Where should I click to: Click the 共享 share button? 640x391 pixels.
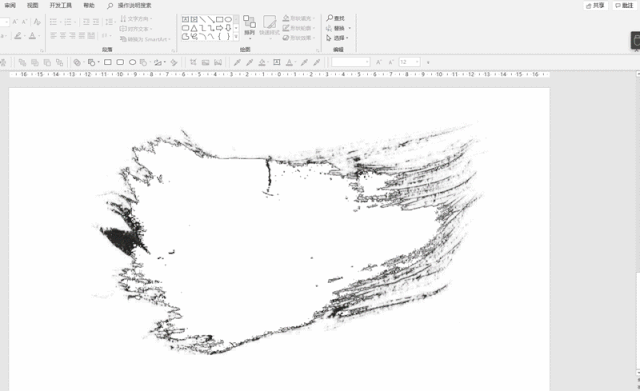click(x=596, y=6)
